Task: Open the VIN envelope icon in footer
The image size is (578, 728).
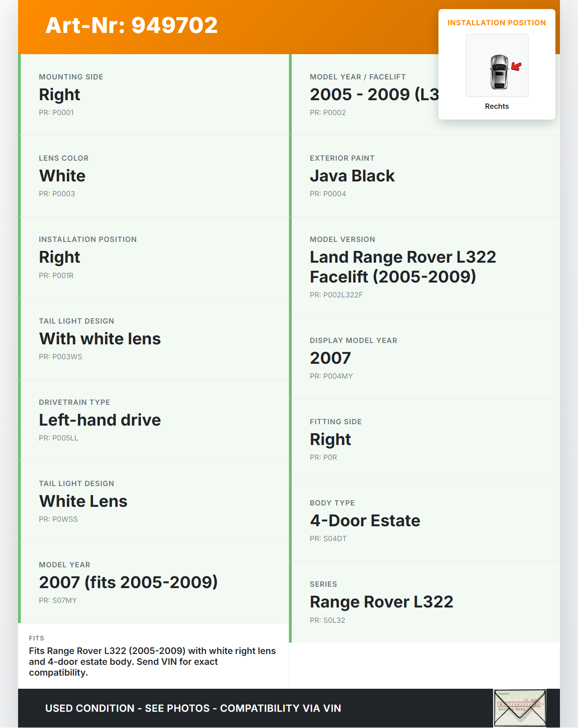Action: [520, 708]
